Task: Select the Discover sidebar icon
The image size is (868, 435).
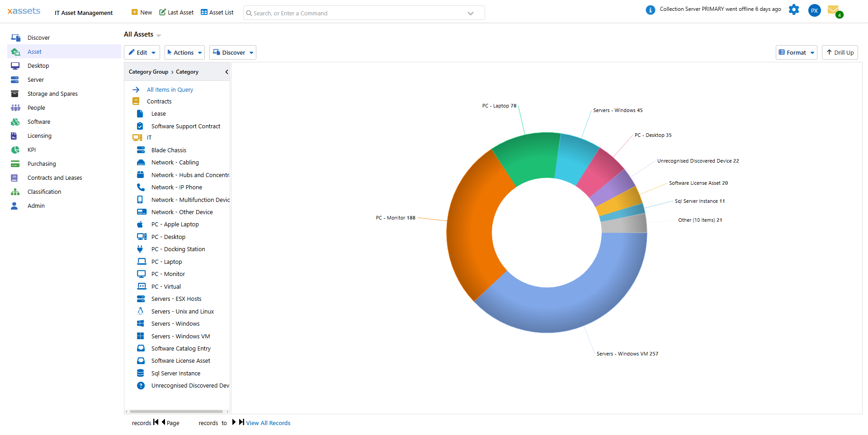Action: click(16, 37)
